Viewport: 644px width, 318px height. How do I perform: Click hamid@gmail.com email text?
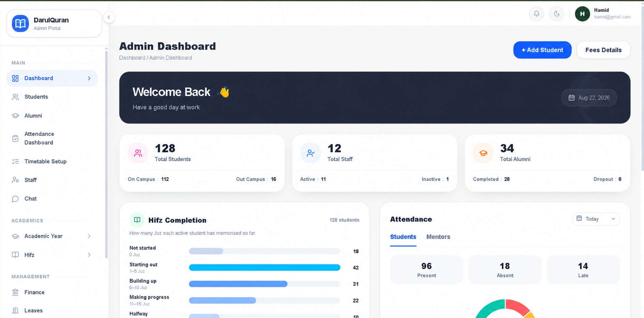(612, 17)
